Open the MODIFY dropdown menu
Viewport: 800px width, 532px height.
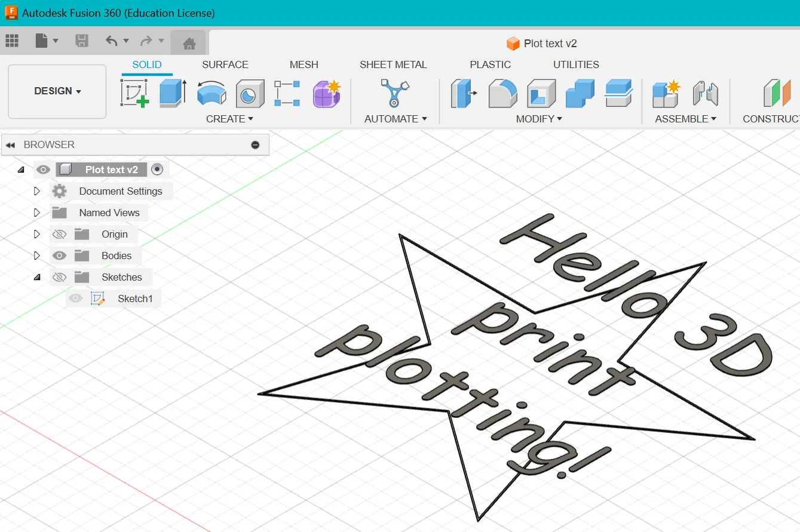coord(540,119)
